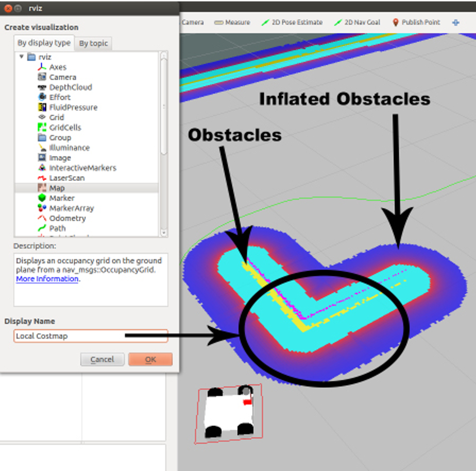Image resolution: width=476 pixels, height=471 pixels.
Task: Select the DepthCloud icon
Action: click(x=42, y=87)
